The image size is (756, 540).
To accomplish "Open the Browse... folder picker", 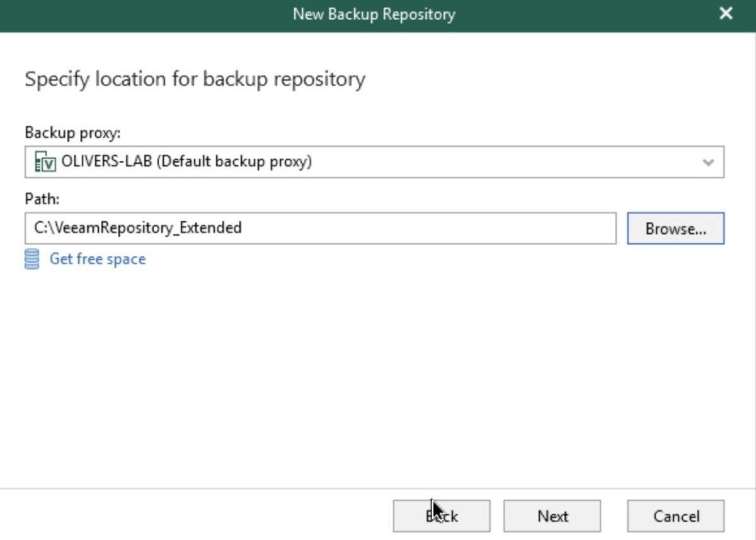I will pyautogui.click(x=675, y=228).
